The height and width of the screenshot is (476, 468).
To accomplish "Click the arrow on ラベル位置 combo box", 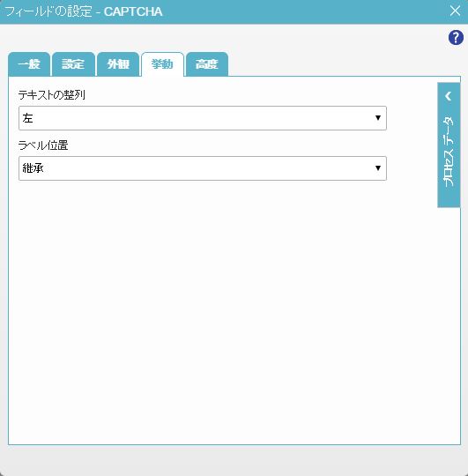I will tap(377, 167).
